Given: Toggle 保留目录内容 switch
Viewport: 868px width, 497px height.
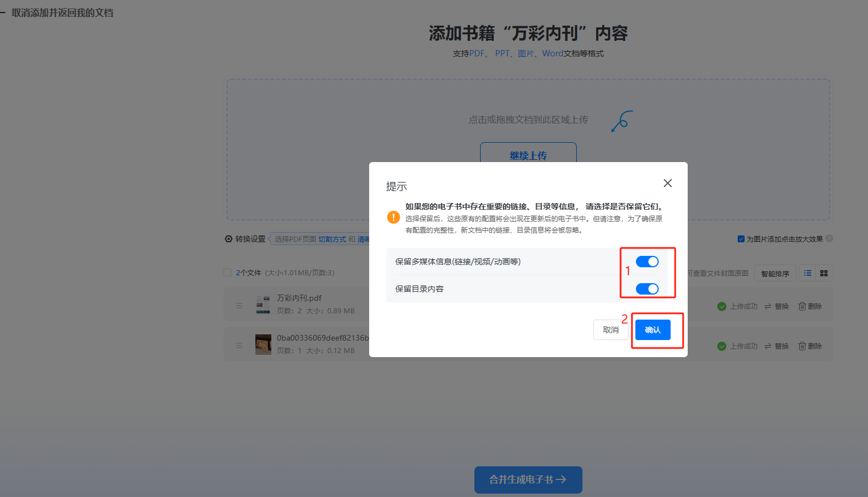Looking at the screenshot, I should click(647, 289).
